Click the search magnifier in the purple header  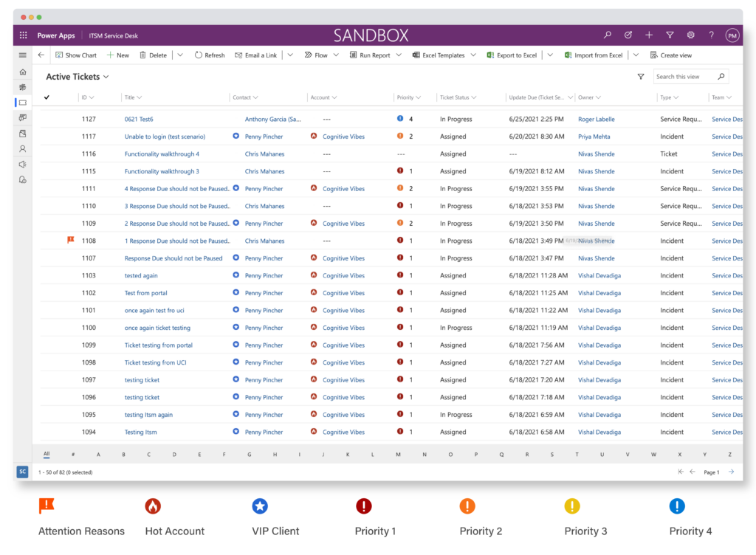608,35
